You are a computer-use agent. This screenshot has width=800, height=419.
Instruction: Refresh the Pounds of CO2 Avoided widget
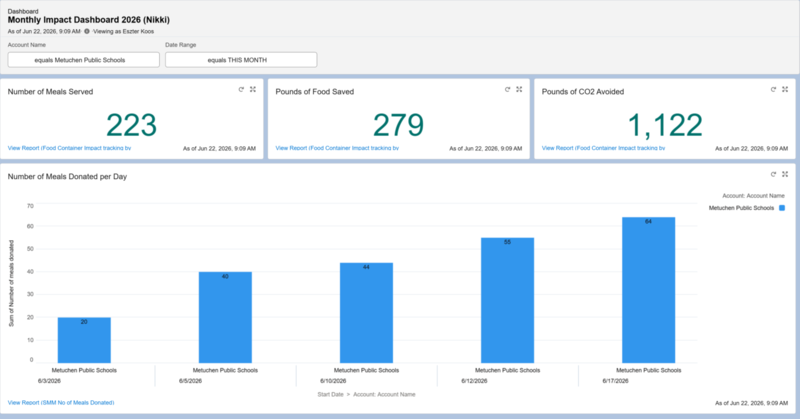[x=773, y=89]
